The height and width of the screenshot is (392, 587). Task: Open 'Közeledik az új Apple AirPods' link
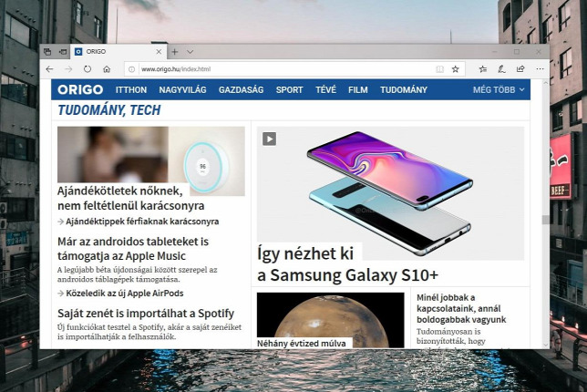coord(125,294)
